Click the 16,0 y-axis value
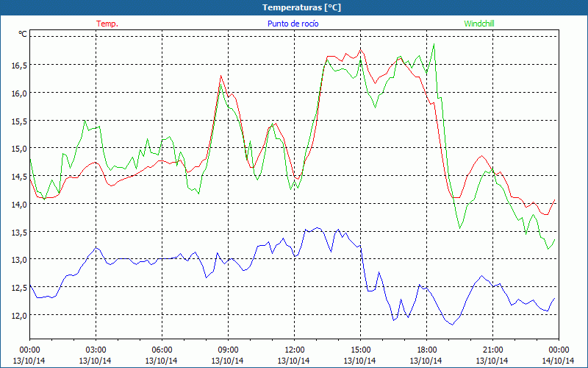 pos(19,93)
